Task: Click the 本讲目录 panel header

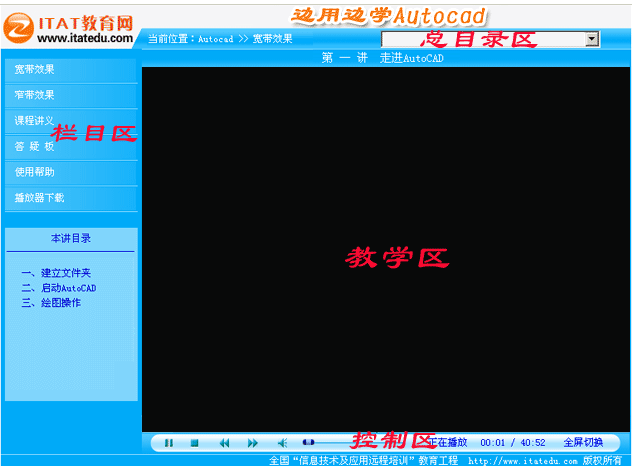Action: (71, 239)
